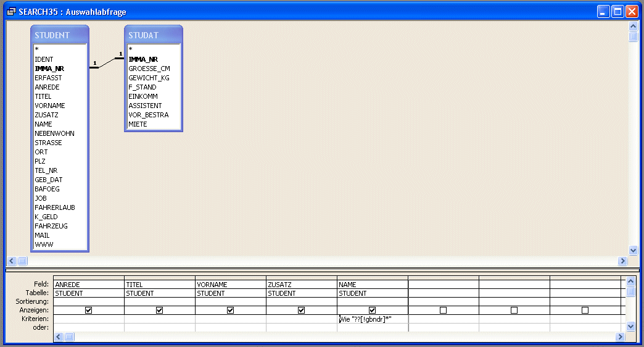Click the right arrow of table pane horizontal scrollbar
Image resolution: width=644 pixels, height=347 pixels.
(x=622, y=261)
